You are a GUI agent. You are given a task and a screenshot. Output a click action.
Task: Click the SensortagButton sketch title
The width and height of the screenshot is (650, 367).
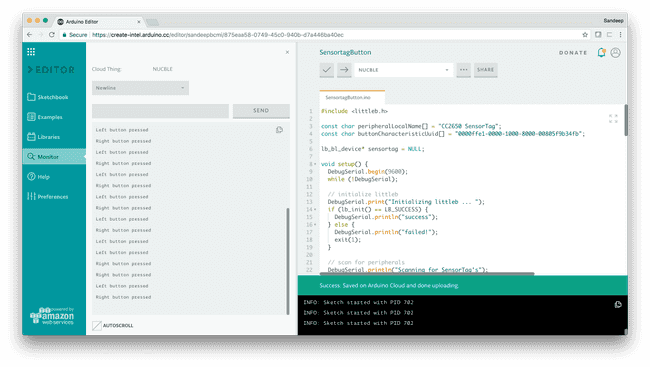(x=345, y=52)
